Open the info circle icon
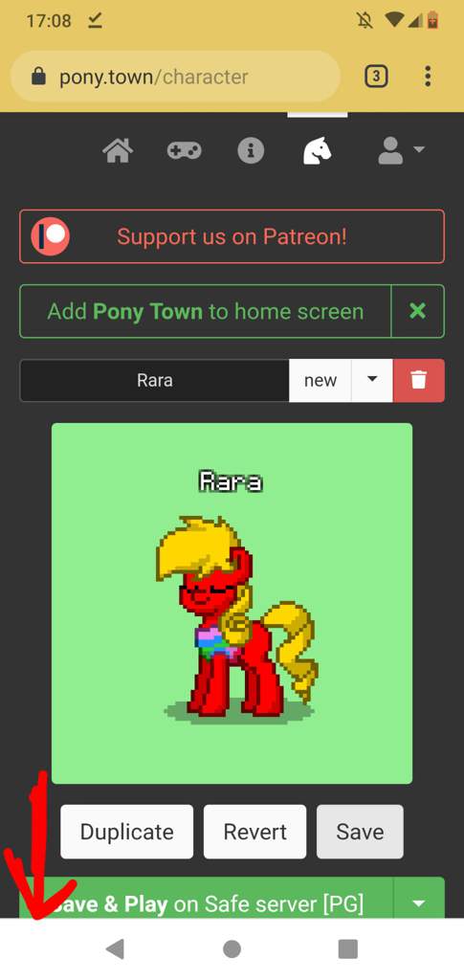This screenshot has height=980, width=464. [251, 151]
